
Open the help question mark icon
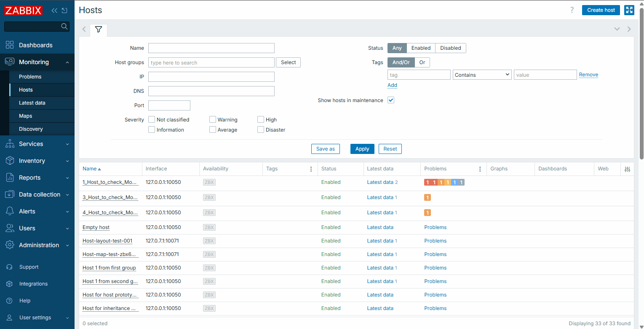point(572,10)
